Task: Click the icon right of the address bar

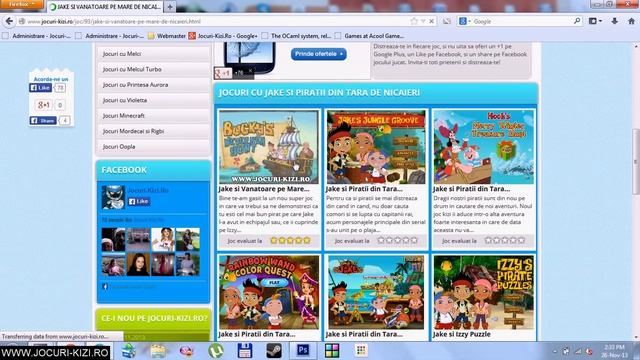Action: click(447, 21)
